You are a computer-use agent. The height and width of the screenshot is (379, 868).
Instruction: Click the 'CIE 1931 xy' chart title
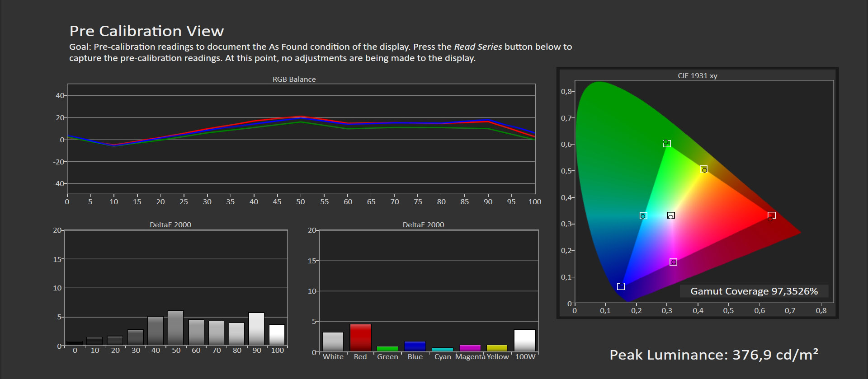(x=697, y=75)
